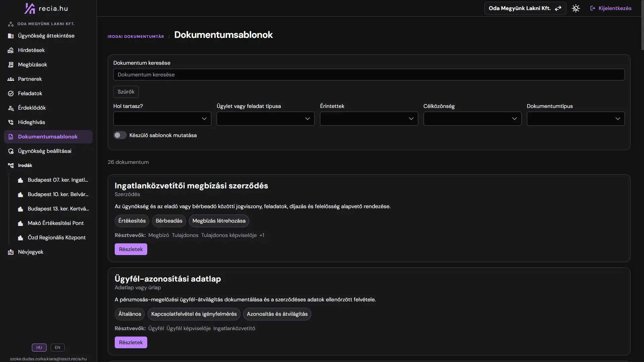Click the Hideghívás phone icon
The width and height of the screenshot is (644, 362).
point(11,122)
